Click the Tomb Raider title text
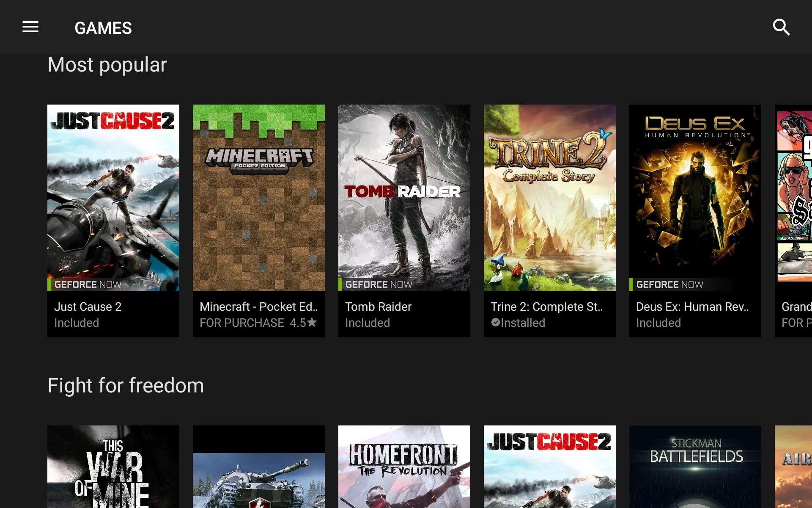812x508 pixels. [378, 306]
